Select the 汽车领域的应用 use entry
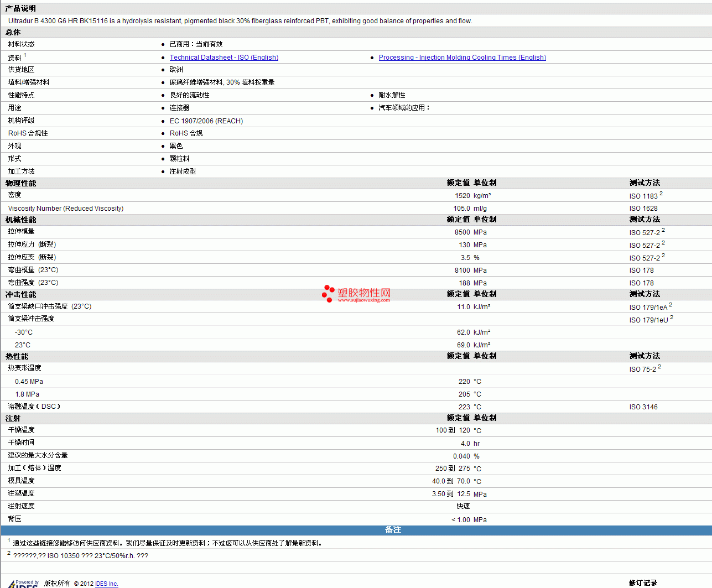712x588 pixels. tap(404, 108)
